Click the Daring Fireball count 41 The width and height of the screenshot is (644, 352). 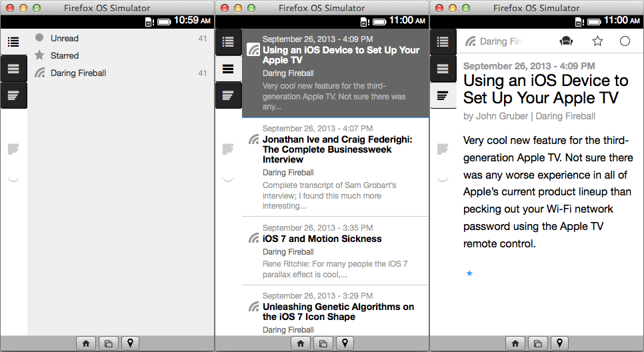pyautogui.click(x=203, y=73)
